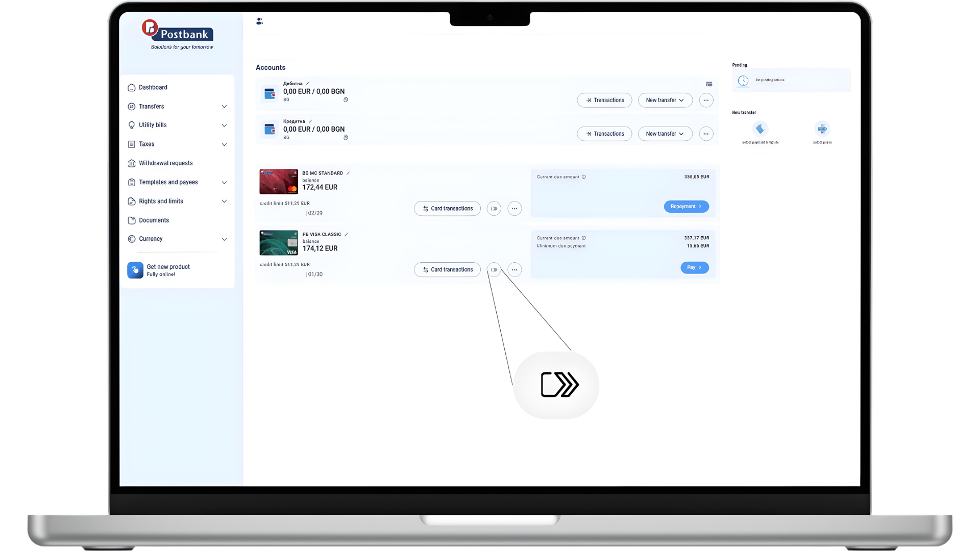Image resolution: width=980 pixels, height=551 pixels.
Task: Click Select payment template icon
Action: coord(760,129)
